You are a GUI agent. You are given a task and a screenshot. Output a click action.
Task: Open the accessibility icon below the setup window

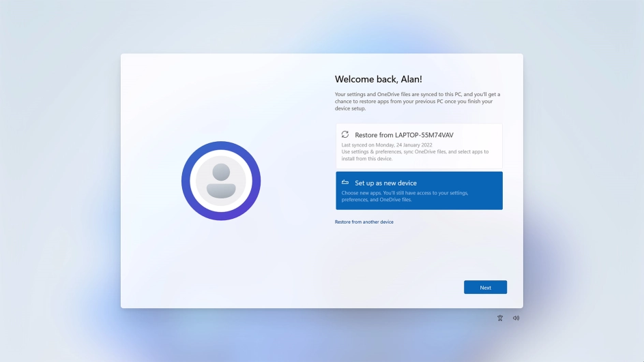pyautogui.click(x=500, y=318)
